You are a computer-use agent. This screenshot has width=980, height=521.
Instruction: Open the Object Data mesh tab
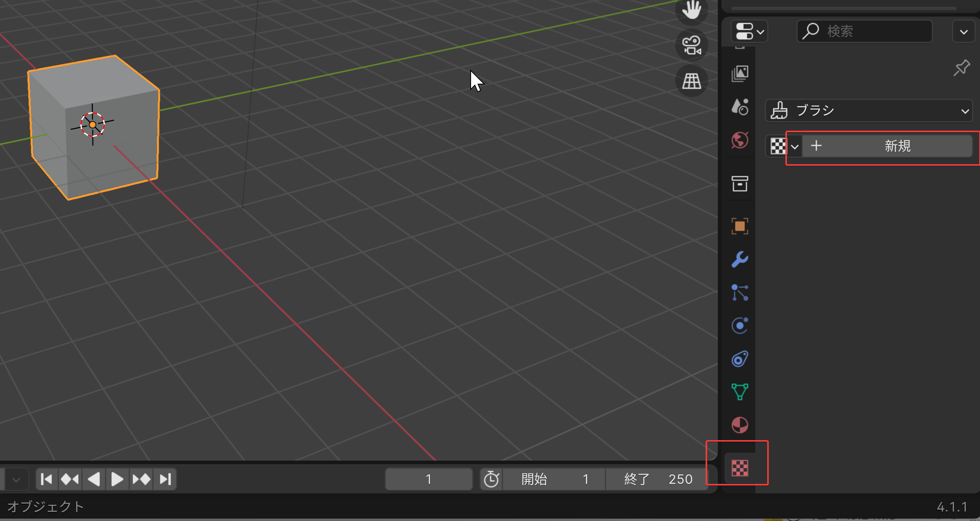[740, 392]
